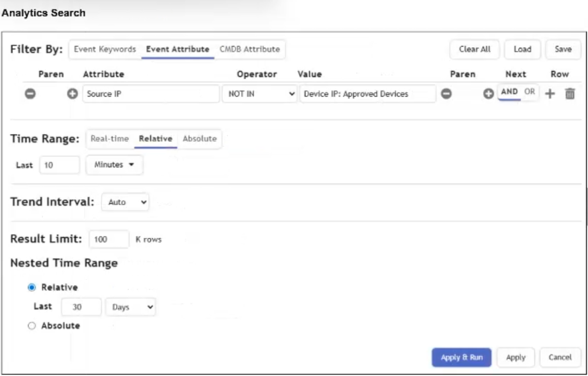Select Absolute time range tab
This screenshot has height=376, width=588.
pyautogui.click(x=200, y=139)
